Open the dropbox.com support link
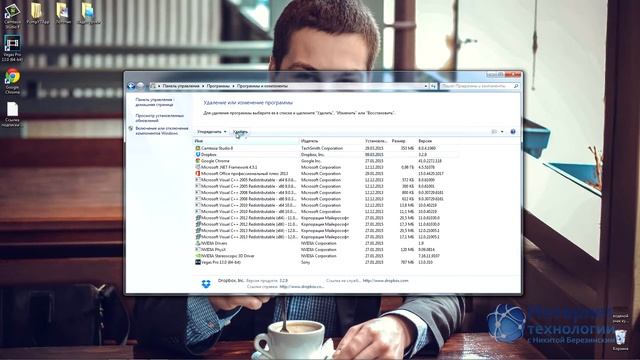Viewport: 640px width, 360px height. pyautogui.click(x=385, y=280)
